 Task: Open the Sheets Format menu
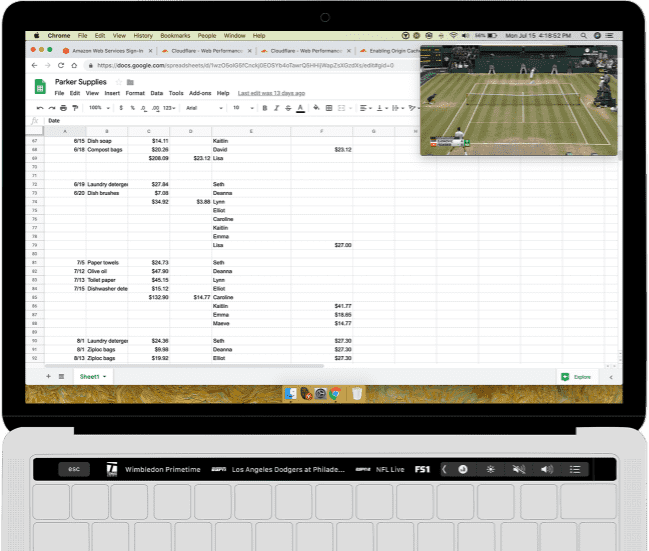135,93
